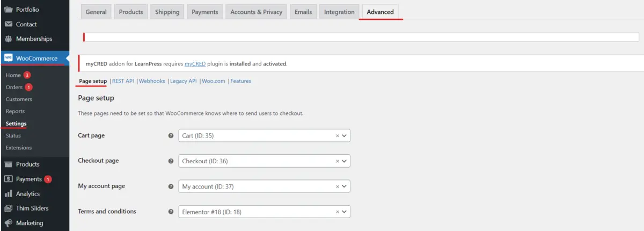
Task: Click help tooltip icon beside Checkout page
Action: pyautogui.click(x=171, y=161)
